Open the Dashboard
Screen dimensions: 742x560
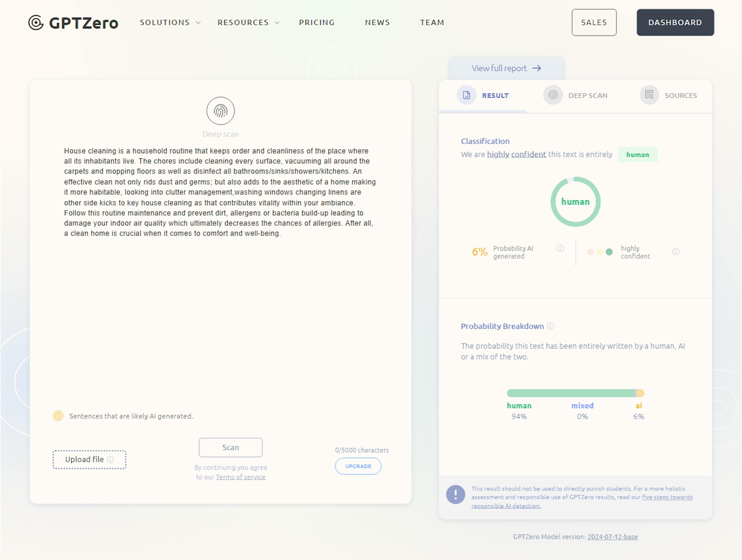(675, 22)
